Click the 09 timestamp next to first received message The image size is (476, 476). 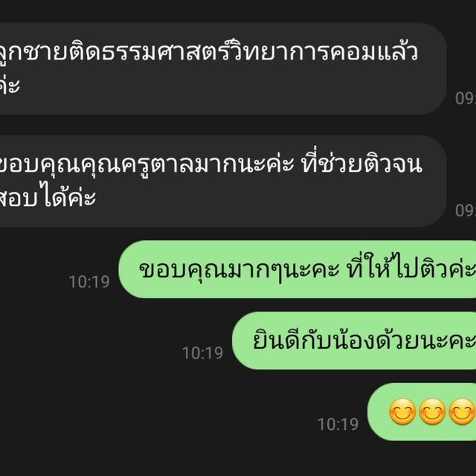click(x=466, y=98)
